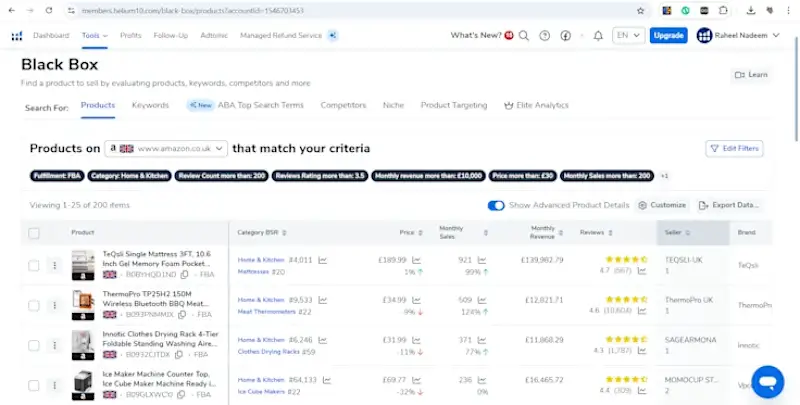Go to Dashboard
800x405 pixels.
click(x=51, y=36)
